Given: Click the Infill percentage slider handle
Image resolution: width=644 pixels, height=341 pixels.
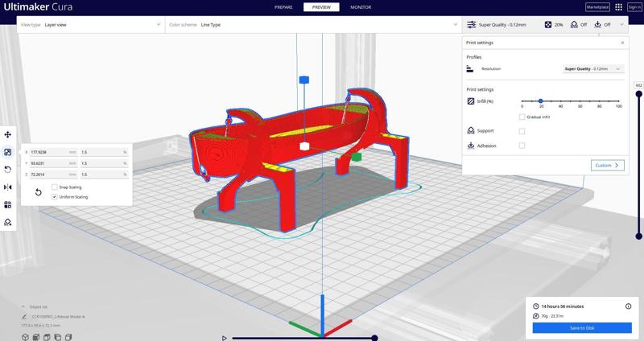Looking at the screenshot, I should coord(540,101).
